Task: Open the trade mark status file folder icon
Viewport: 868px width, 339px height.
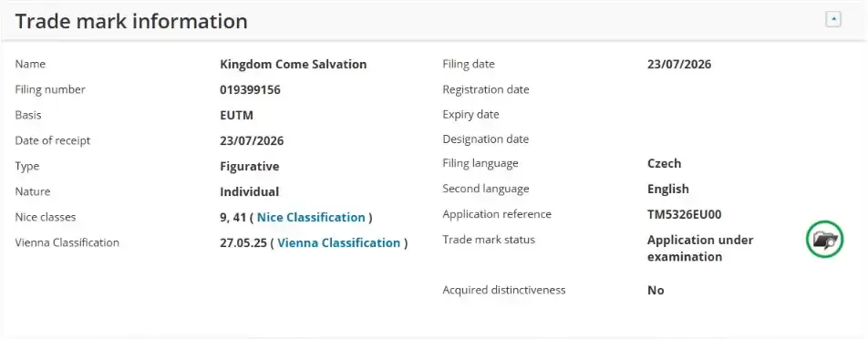Action: 824,240
